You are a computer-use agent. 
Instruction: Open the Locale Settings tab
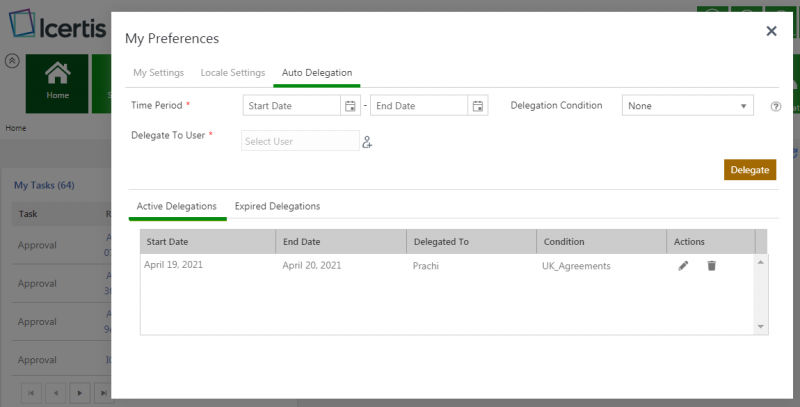232,73
